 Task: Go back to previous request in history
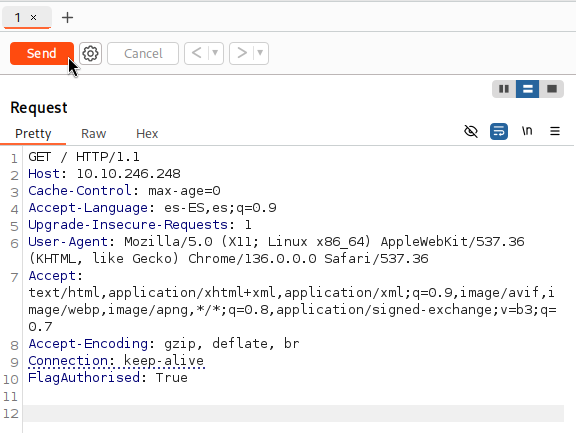click(197, 53)
